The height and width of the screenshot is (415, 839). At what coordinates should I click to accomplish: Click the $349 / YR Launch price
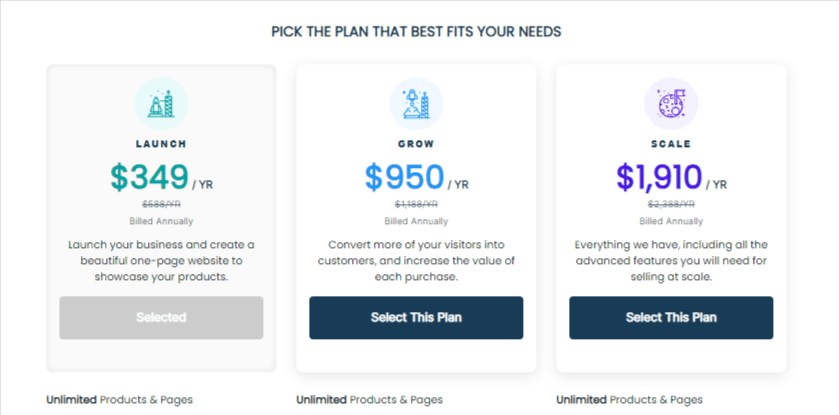[162, 178]
